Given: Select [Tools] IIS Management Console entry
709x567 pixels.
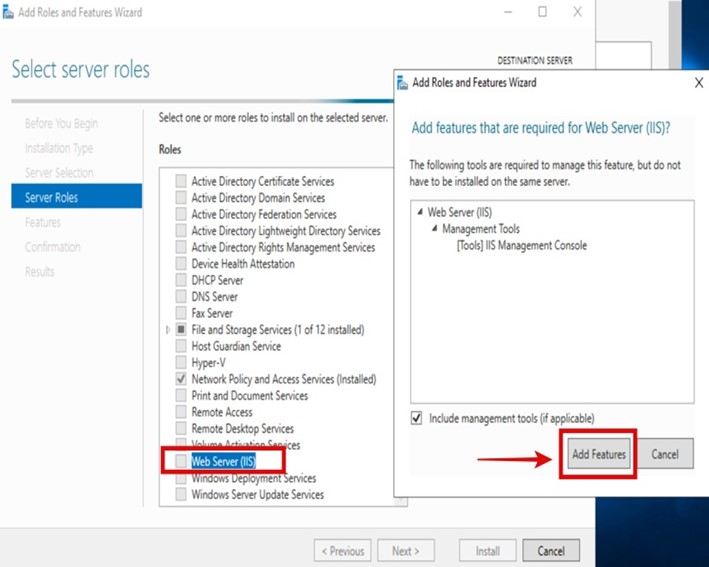Looking at the screenshot, I should click(521, 246).
